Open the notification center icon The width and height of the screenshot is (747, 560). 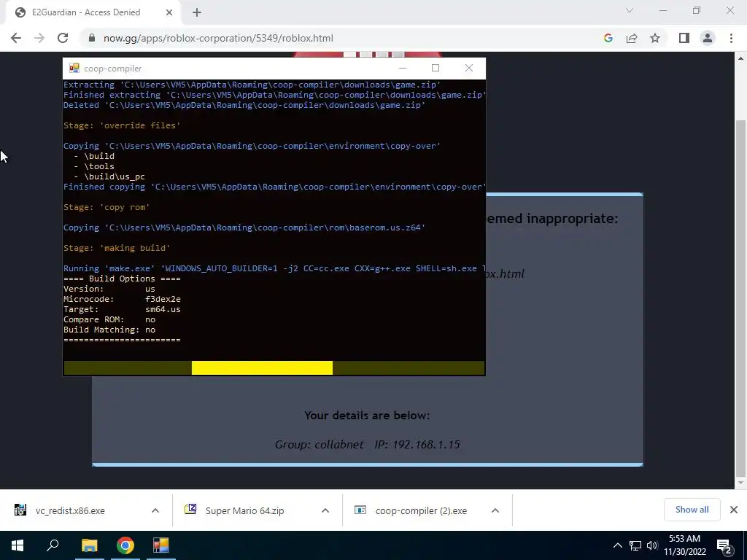724,545
